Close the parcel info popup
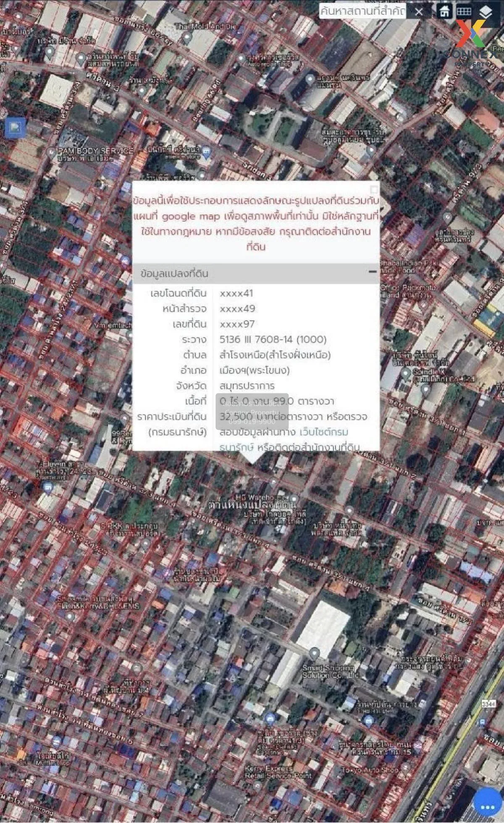Screen dimensions: 504x823 click(374, 189)
